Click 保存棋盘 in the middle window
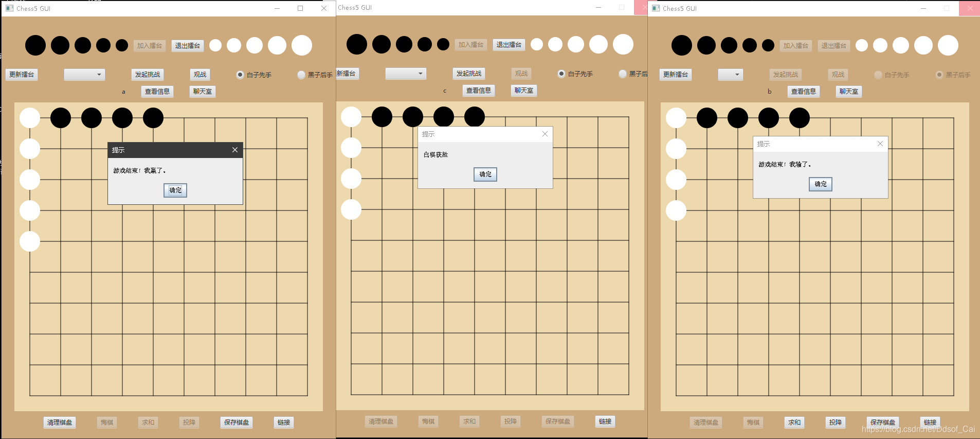The height and width of the screenshot is (439, 980). pos(558,422)
